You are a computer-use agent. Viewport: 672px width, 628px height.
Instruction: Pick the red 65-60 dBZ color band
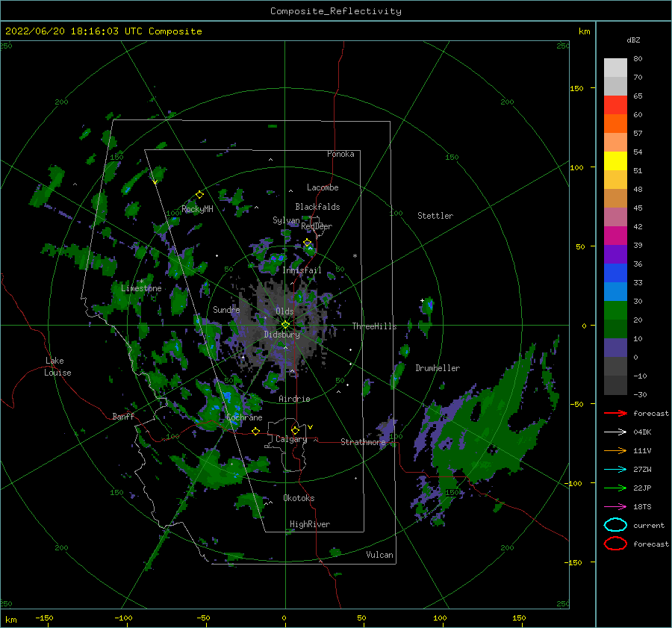[615, 105]
